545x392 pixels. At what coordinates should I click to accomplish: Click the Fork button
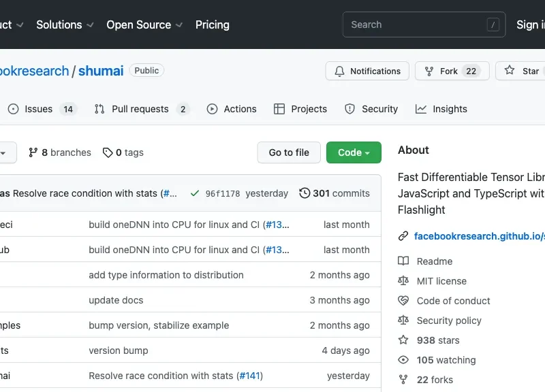pyautogui.click(x=452, y=71)
